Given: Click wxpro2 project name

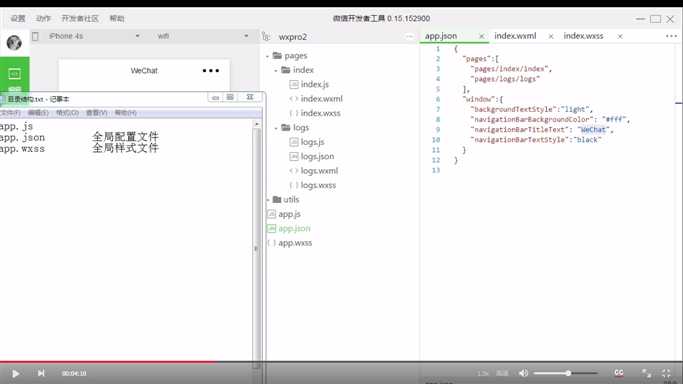Looking at the screenshot, I should [293, 37].
